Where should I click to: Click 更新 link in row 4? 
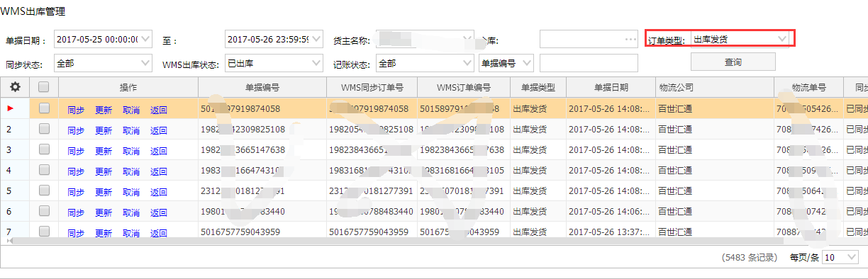(104, 171)
